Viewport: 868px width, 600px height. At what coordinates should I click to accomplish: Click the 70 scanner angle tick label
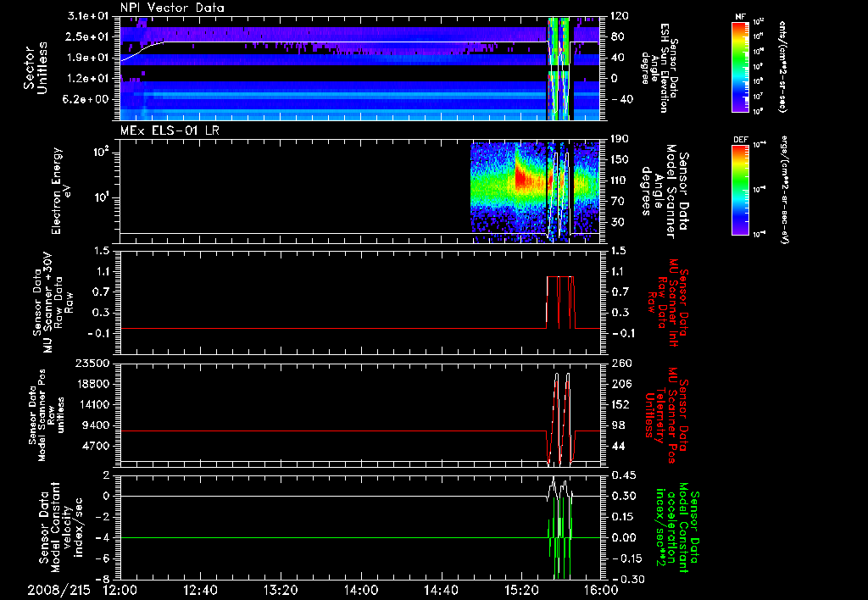tap(617, 201)
